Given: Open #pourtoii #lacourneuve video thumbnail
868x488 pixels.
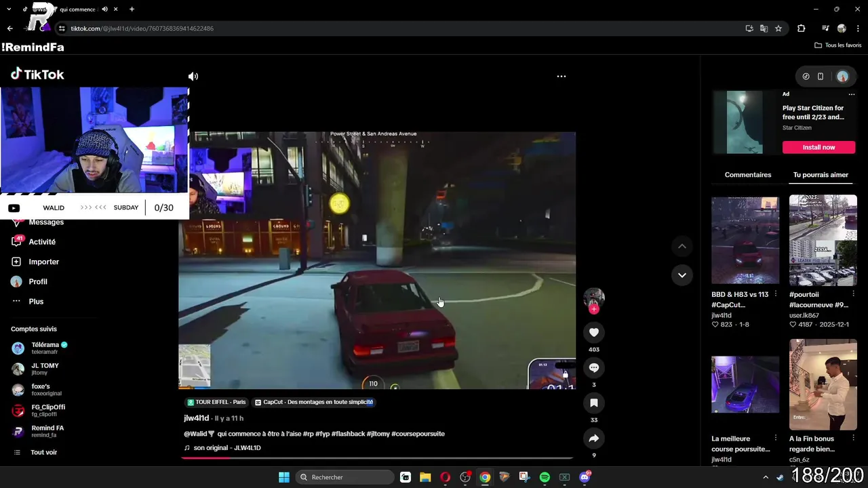Looking at the screenshot, I should (x=823, y=240).
